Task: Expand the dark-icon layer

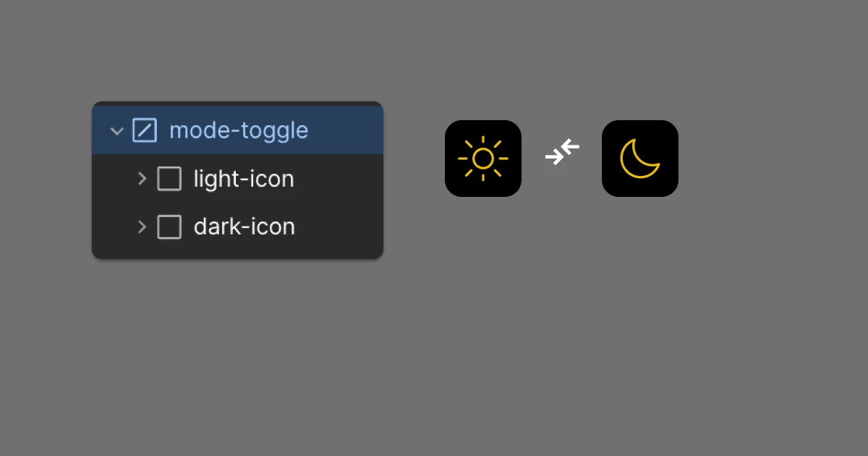Action: pyautogui.click(x=142, y=227)
